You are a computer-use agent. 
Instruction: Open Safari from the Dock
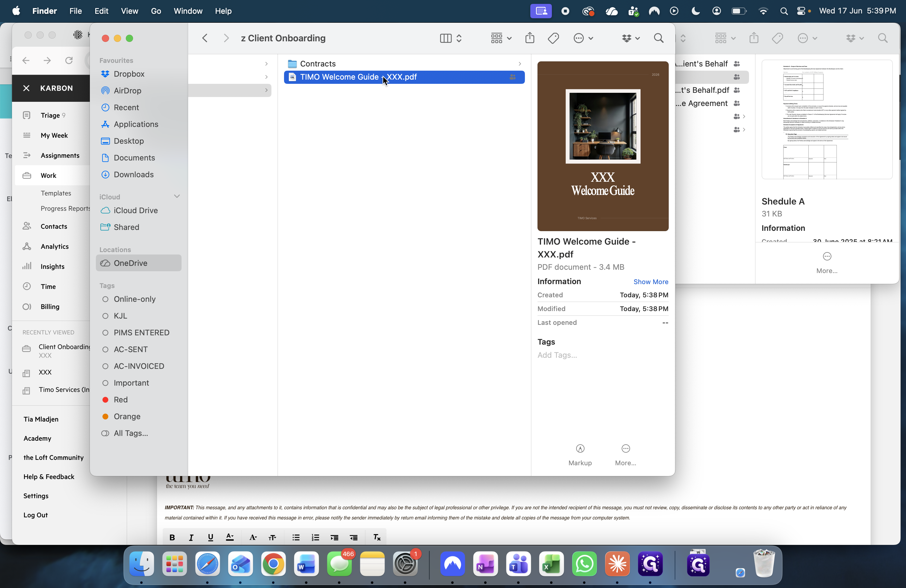pyautogui.click(x=207, y=564)
